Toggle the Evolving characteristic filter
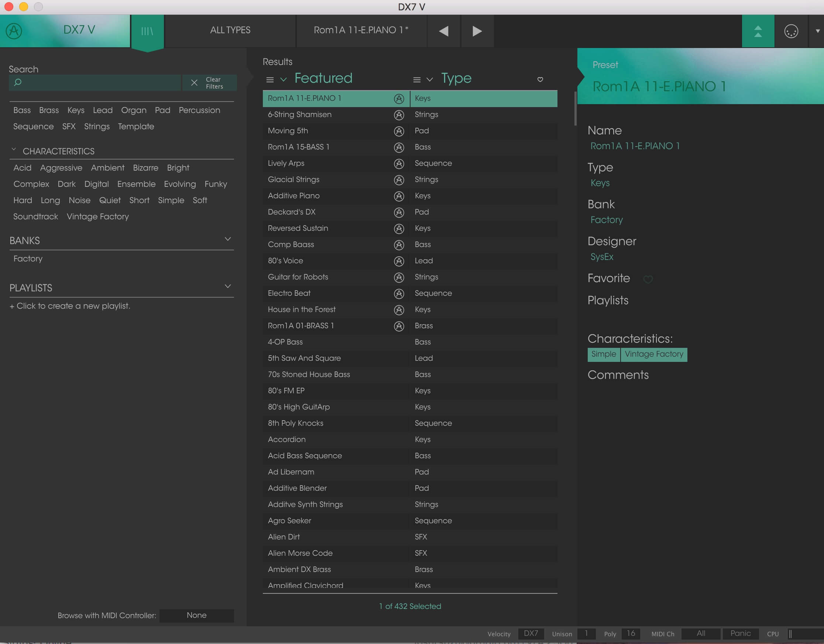 179,184
